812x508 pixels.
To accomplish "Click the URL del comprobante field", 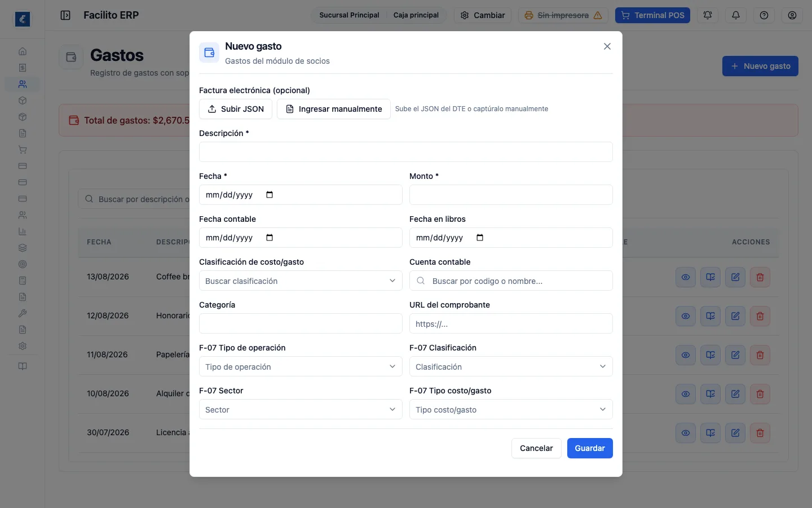I will coord(511,323).
